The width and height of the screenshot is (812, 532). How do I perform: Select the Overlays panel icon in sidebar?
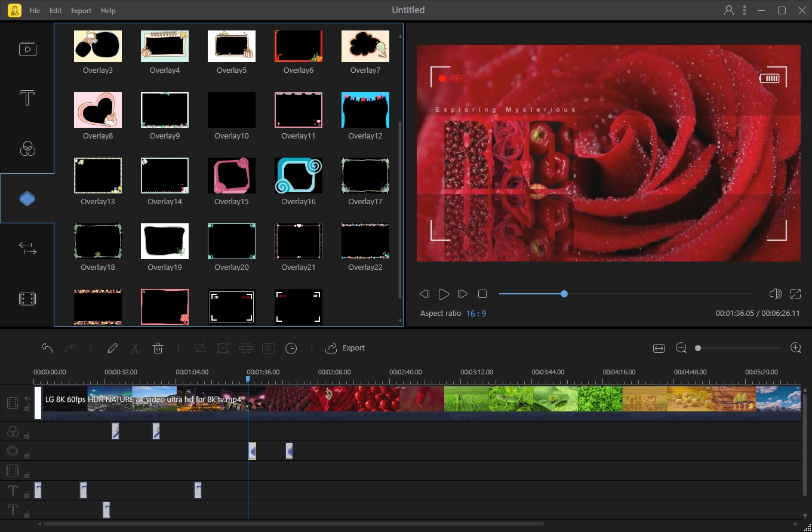pos(27,199)
